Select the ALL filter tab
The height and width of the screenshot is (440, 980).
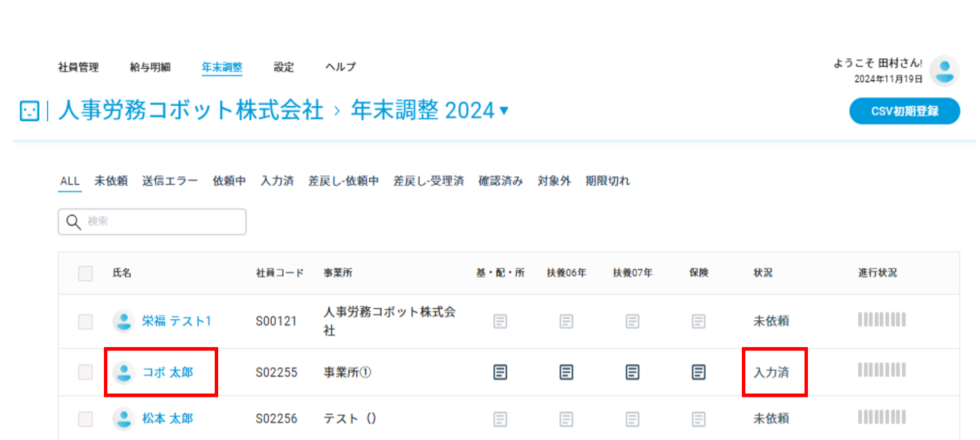70,182
